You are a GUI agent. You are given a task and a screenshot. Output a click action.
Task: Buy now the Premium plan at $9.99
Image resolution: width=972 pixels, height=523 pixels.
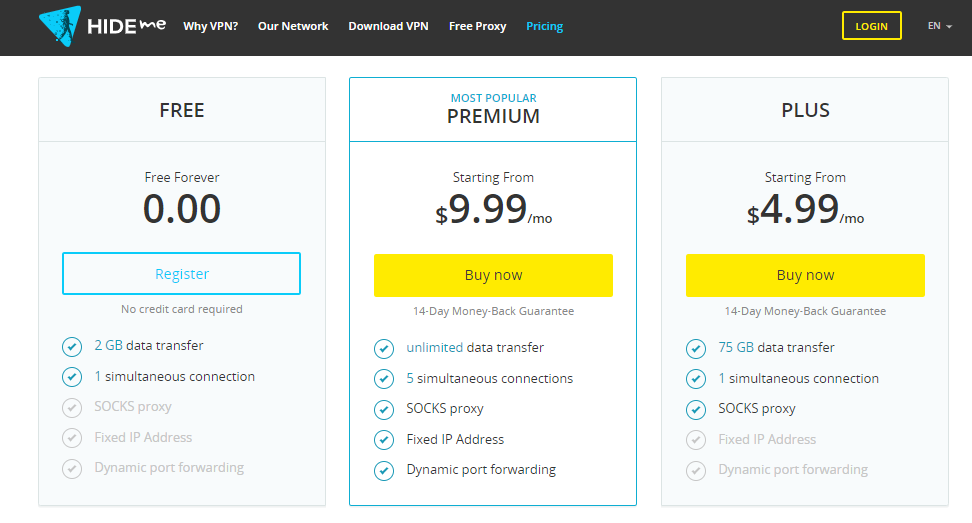coord(493,275)
